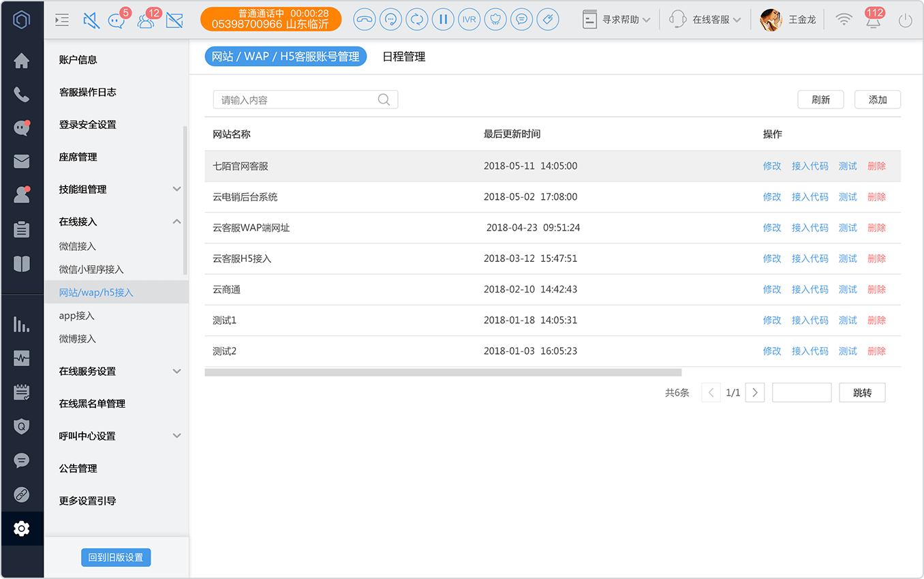Click the horizontal table scrollbar
The width and height of the screenshot is (924, 579).
coord(443,372)
